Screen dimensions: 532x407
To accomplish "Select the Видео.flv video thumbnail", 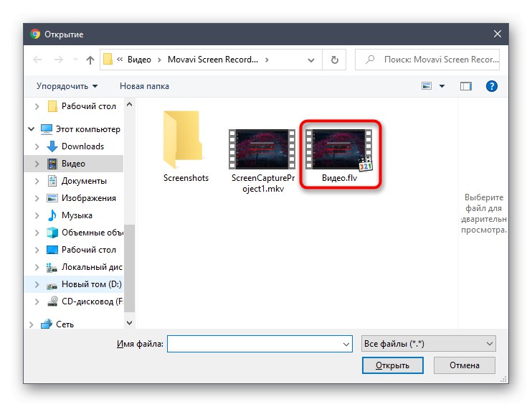I will [x=339, y=149].
